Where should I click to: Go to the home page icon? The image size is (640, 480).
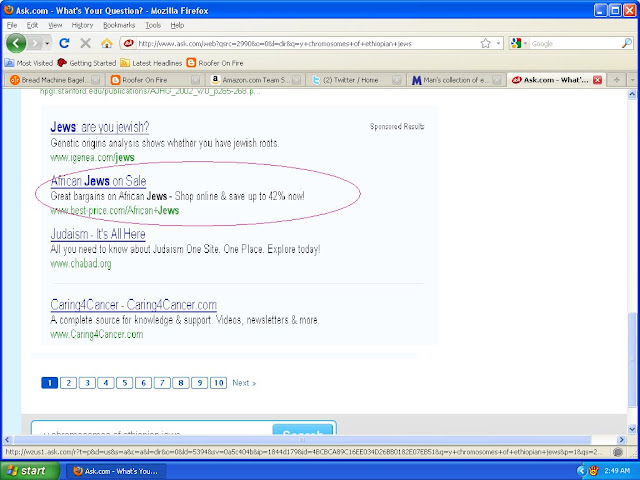tap(107, 43)
